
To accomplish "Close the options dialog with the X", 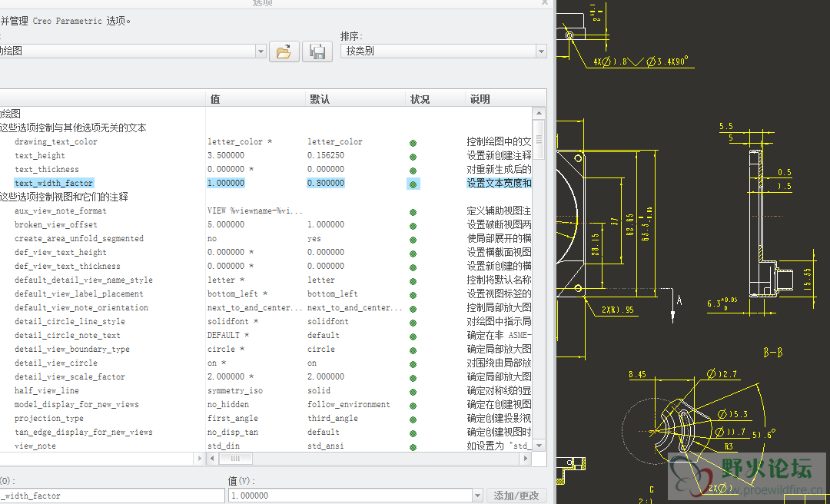I will 545,3.
